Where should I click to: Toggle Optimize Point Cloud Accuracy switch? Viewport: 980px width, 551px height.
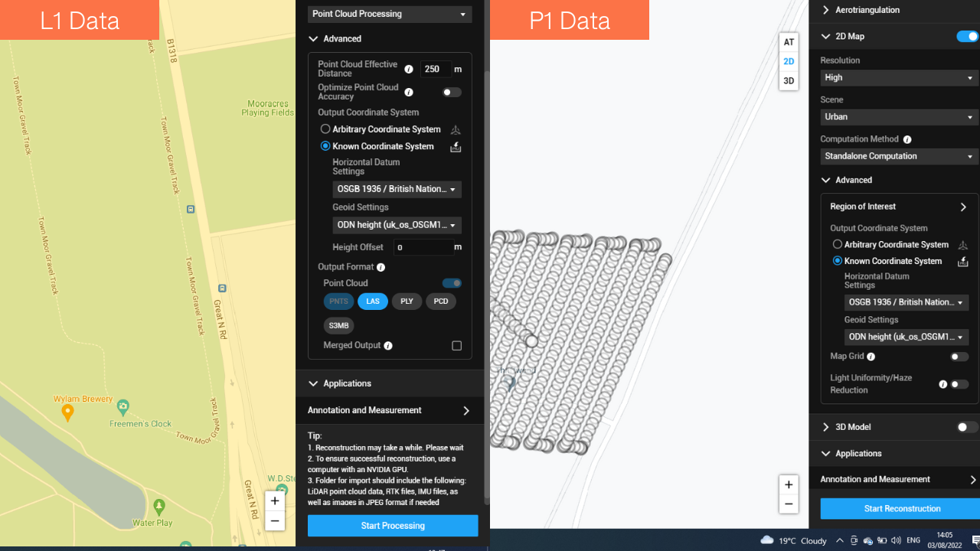452,92
